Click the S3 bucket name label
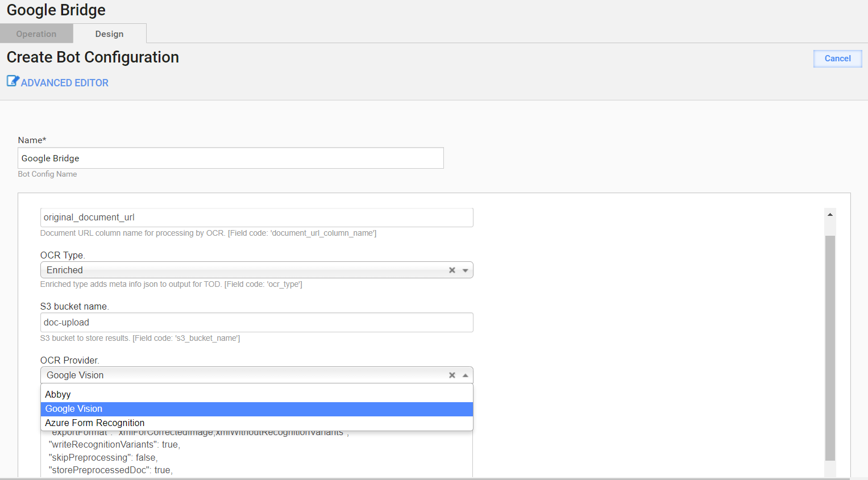The height and width of the screenshot is (480, 868). point(74,307)
